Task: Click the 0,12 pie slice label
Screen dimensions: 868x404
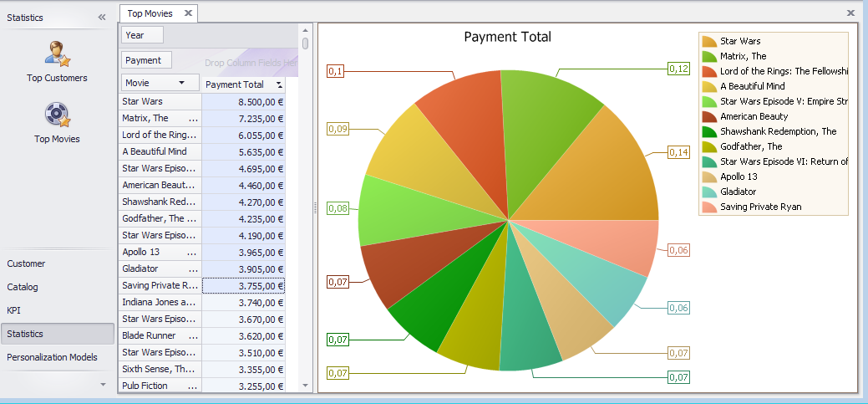Action: point(678,69)
